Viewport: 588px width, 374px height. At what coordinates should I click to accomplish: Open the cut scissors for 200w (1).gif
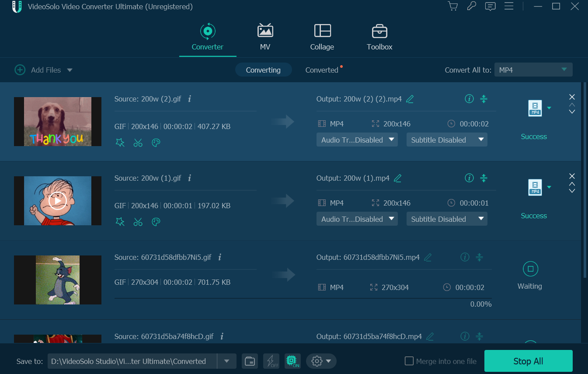138,222
